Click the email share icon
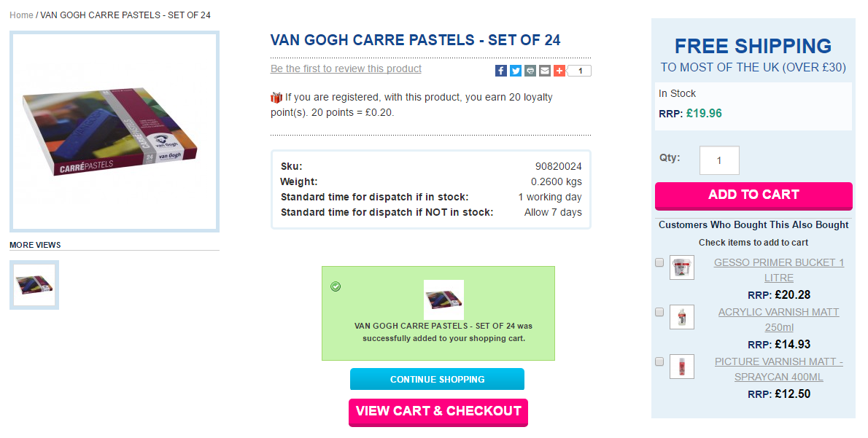Screen dimensions: 868x438 tap(545, 71)
